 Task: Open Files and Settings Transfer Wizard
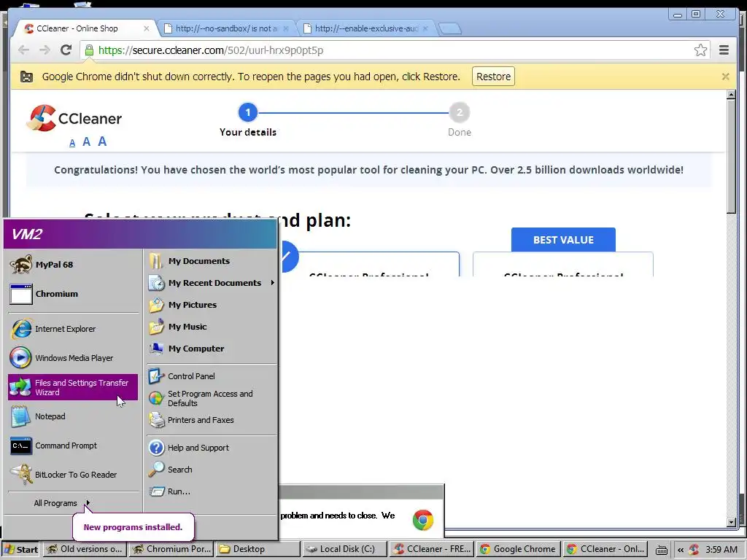[x=74, y=387]
